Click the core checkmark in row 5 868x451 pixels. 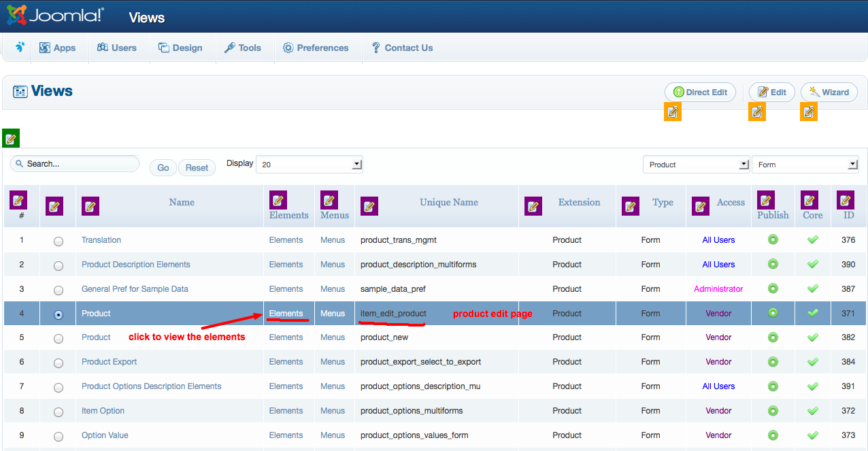coord(812,337)
